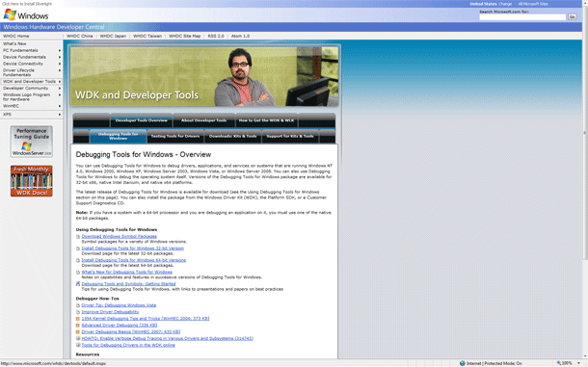Viewport: 588px width, 367px height.
Task: Open the Fresh Monthly WDK Docs banner
Action: point(32,181)
